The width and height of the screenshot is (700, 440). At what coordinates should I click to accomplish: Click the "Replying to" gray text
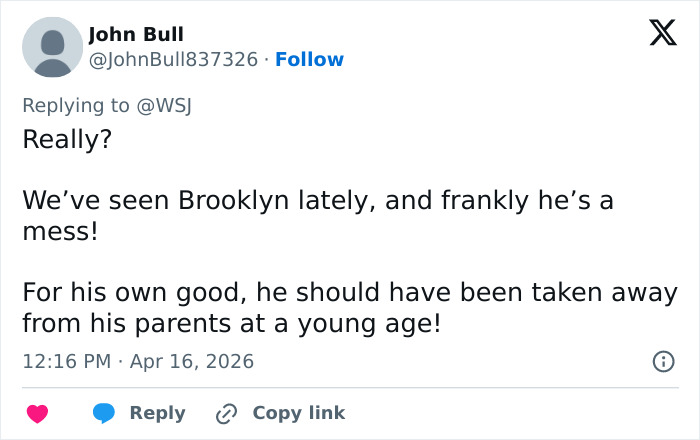(x=76, y=105)
